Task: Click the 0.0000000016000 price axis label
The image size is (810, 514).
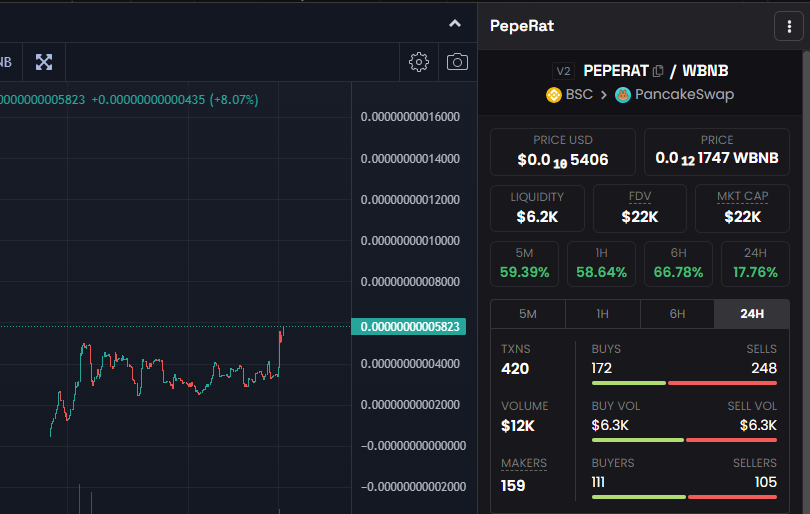Action: pos(410,117)
